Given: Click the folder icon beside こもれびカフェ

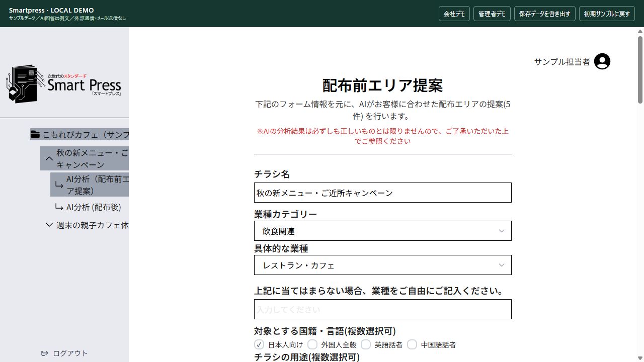Looking at the screenshot, I should pos(35,134).
